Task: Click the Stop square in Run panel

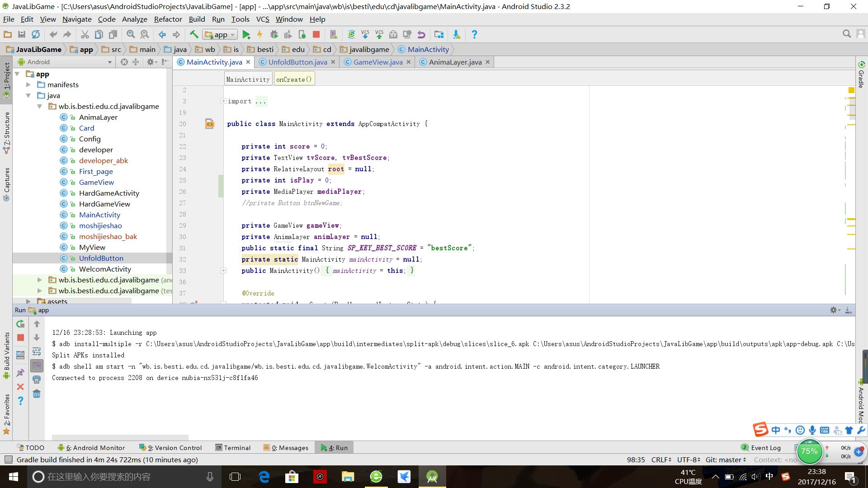Action: coord(20,338)
